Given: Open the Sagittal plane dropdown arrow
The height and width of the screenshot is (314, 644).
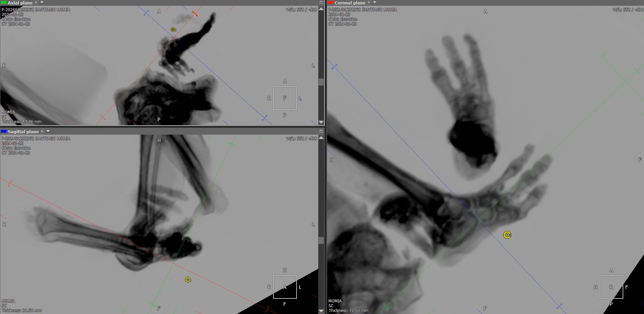Looking at the screenshot, I should click(48, 131).
